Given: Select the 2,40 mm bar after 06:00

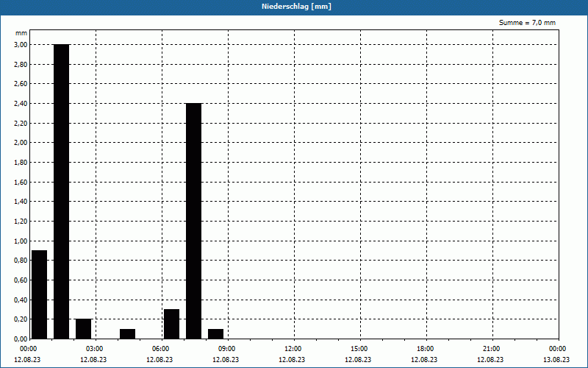Looking at the screenshot, I should pyautogui.click(x=194, y=222).
